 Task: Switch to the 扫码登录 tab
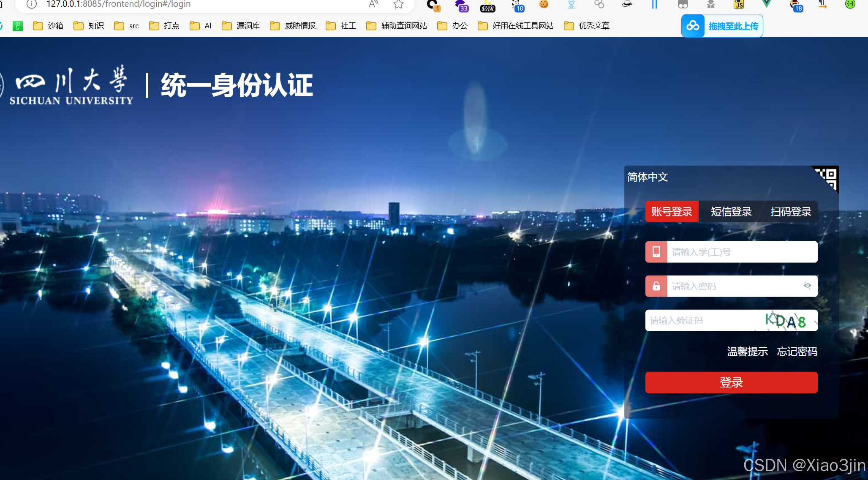[x=791, y=211]
